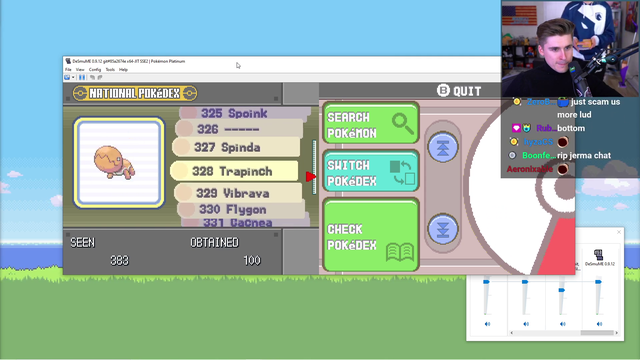Viewport: 640px width, 360px height.
Task: Select the 327 Spinda entry
Action: click(x=236, y=147)
